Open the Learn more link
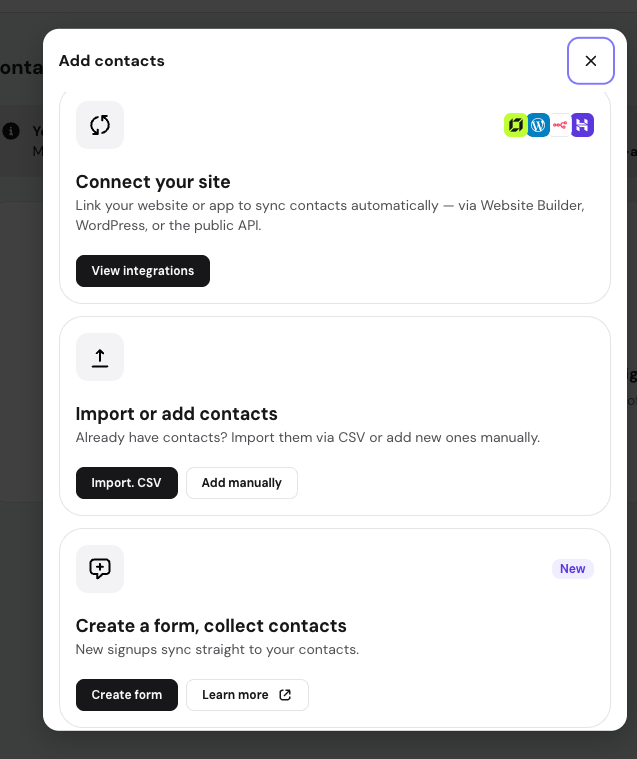637x759 pixels. pyautogui.click(x=247, y=695)
